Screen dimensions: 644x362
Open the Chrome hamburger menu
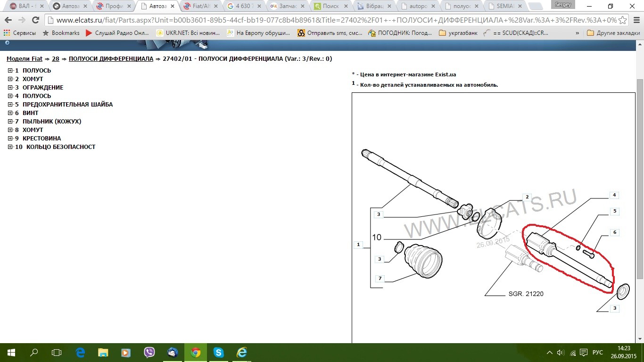click(635, 20)
